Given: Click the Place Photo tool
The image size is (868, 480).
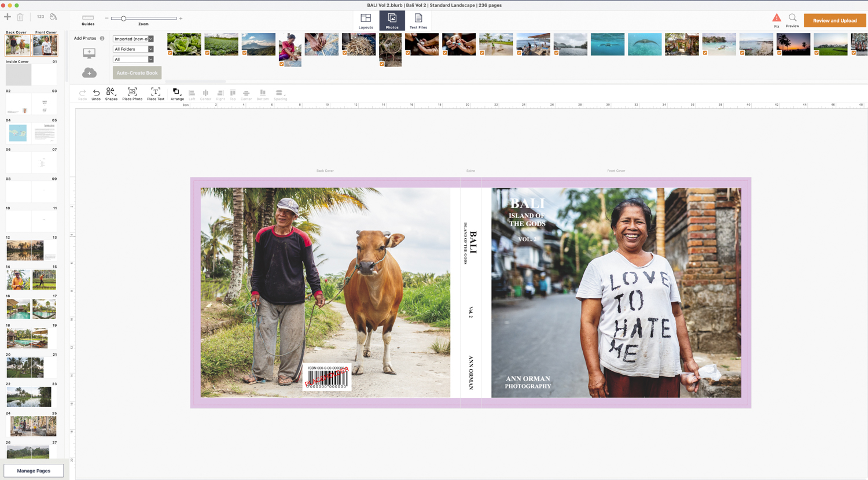Looking at the screenshot, I should (132, 94).
